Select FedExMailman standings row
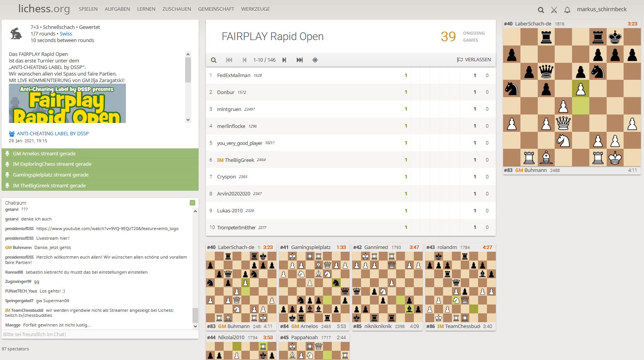The height and width of the screenshot is (360, 644). [351, 76]
